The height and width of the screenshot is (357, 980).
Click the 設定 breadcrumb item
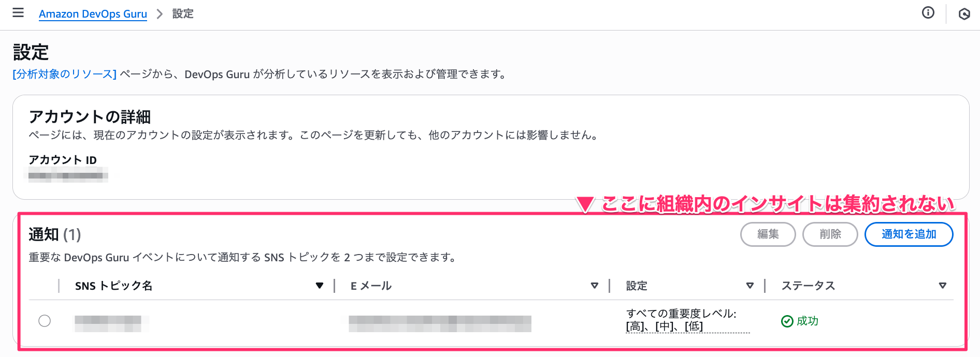(x=183, y=14)
